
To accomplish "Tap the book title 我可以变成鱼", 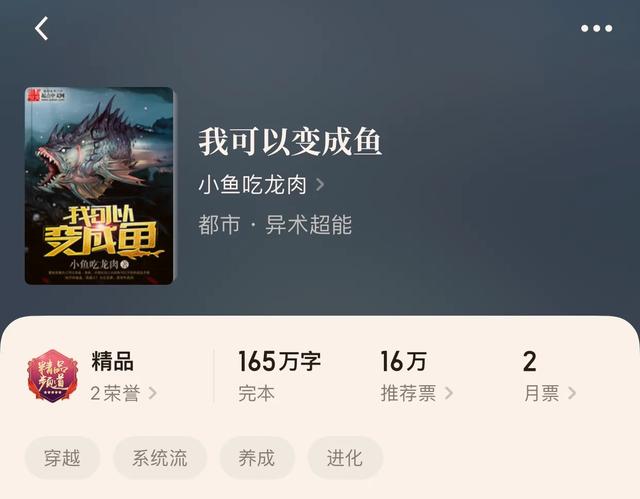I will point(290,142).
